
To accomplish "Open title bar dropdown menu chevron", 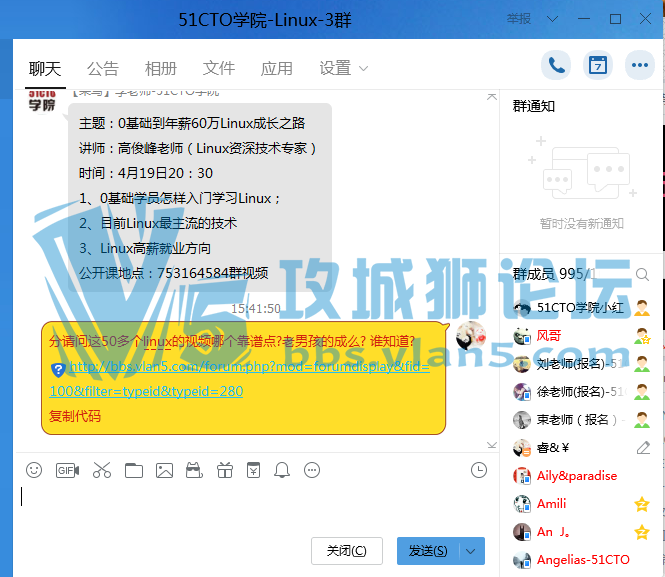I will [552, 19].
